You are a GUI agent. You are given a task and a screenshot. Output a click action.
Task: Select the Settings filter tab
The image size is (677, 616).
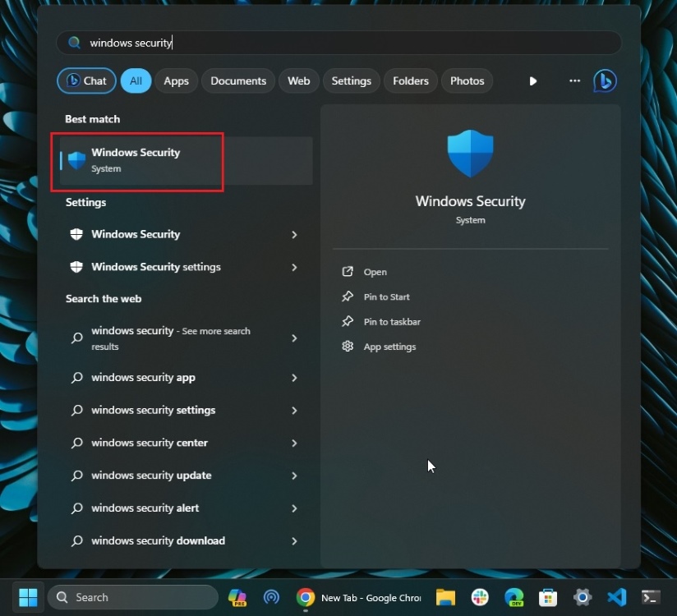(351, 80)
